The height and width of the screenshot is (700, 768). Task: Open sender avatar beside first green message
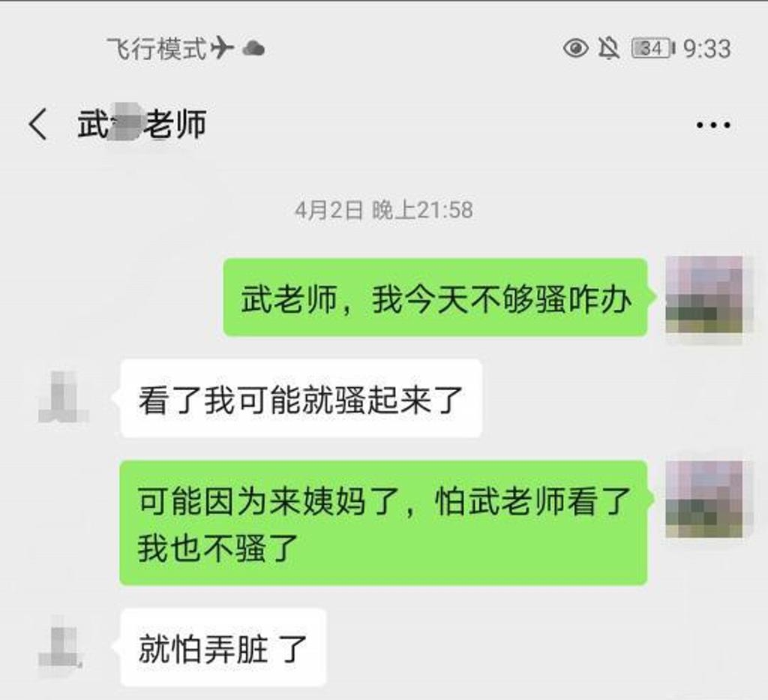(x=703, y=294)
